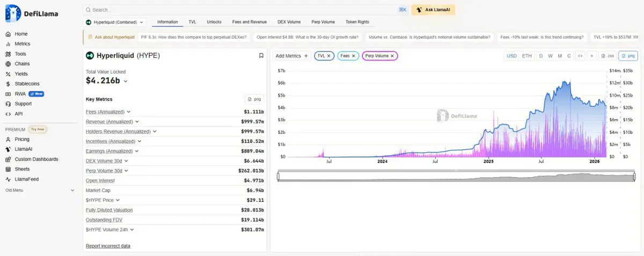
Task: Expand Incentives (Annualized) row
Action: pos(140,141)
